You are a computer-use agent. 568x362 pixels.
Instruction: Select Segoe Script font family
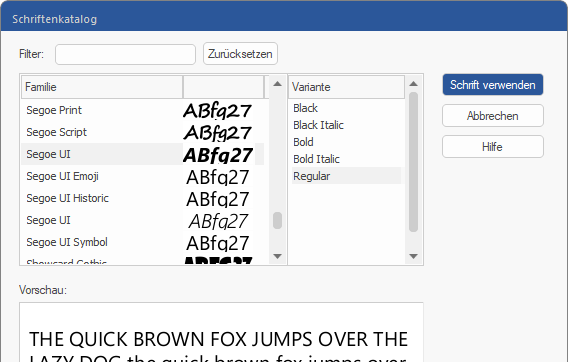tap(143, 132)
